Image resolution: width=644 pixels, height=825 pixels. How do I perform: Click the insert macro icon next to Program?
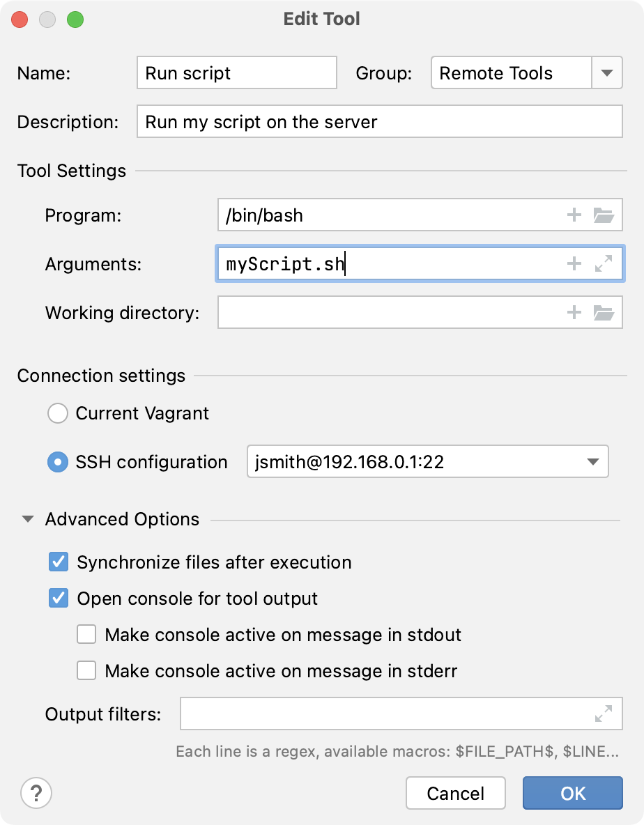(x=574, y=215)
